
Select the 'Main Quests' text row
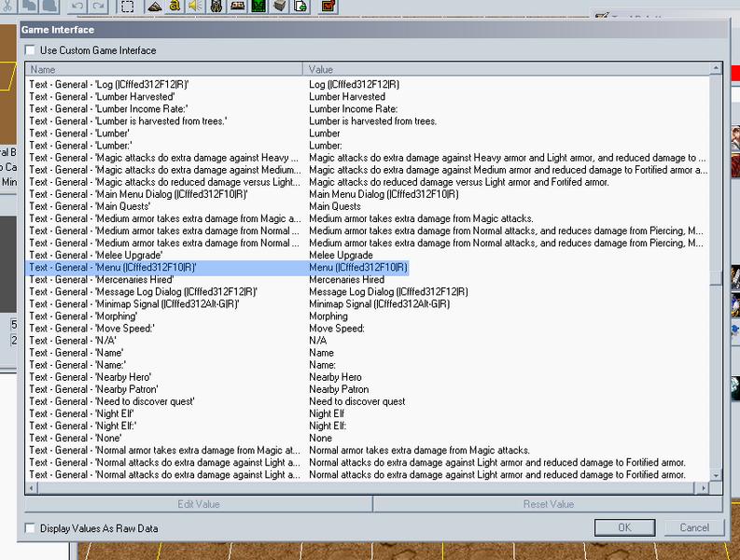coord(368,206)
